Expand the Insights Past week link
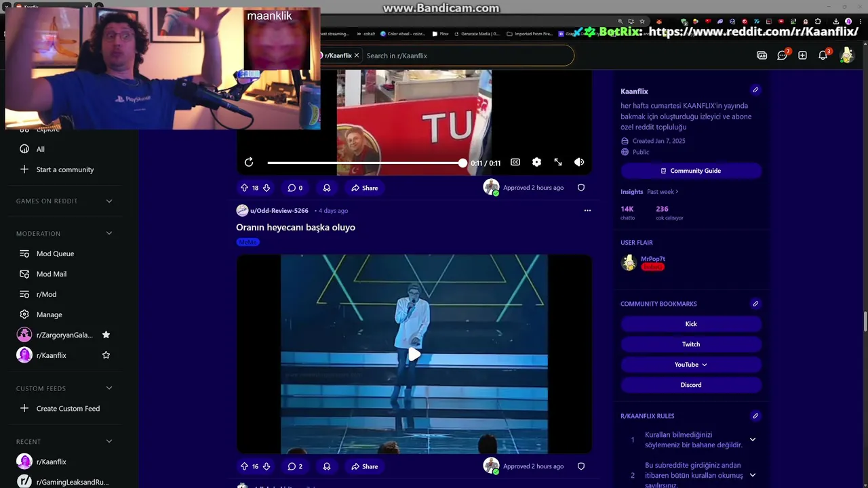Image resolution: width=868 pixels, height=488 pixels. coord(663,192)
